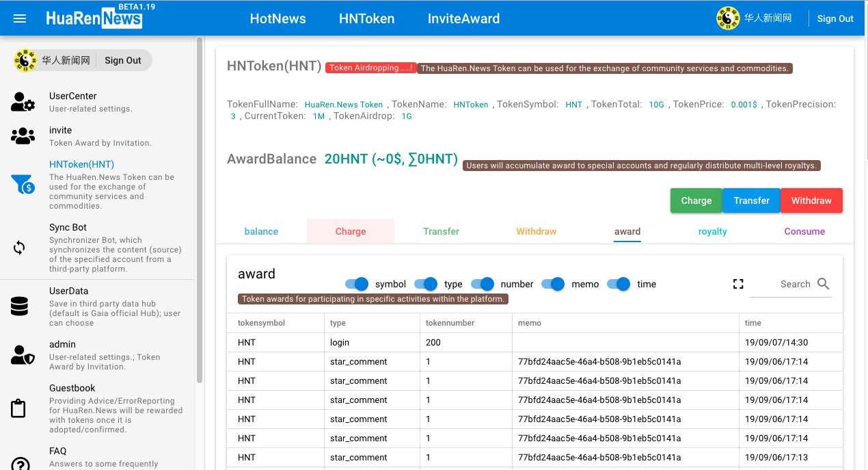Viewport: 868px width, 470px height.
Task: Toggle the number column switch
Action: click(x=483, y=284)
